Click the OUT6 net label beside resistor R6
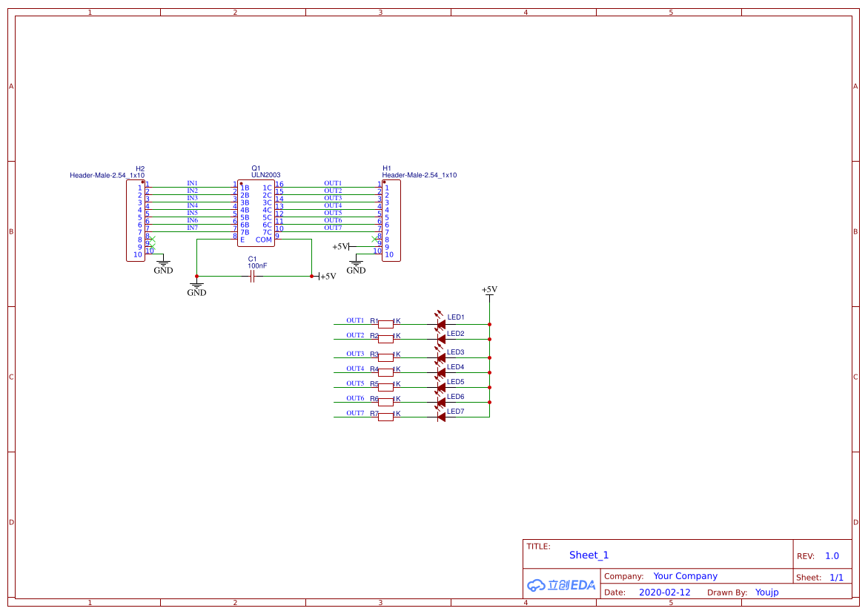 coord(355,399)
